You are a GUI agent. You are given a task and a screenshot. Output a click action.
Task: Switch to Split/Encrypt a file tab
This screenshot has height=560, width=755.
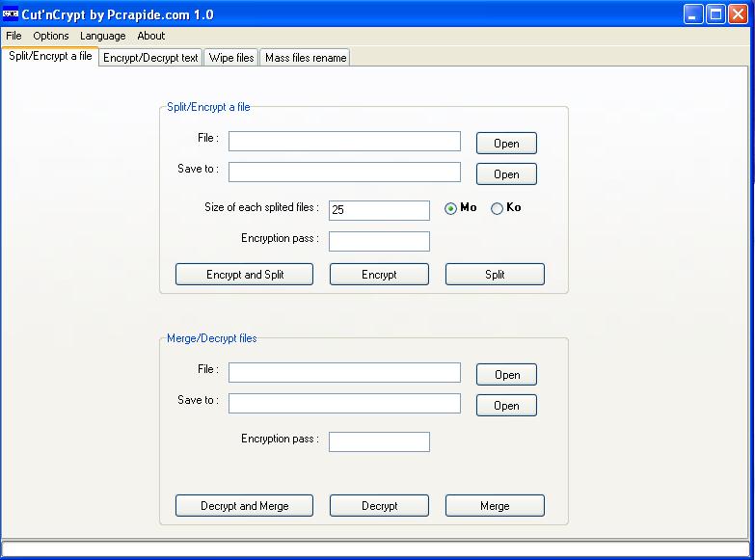[50, 56]
